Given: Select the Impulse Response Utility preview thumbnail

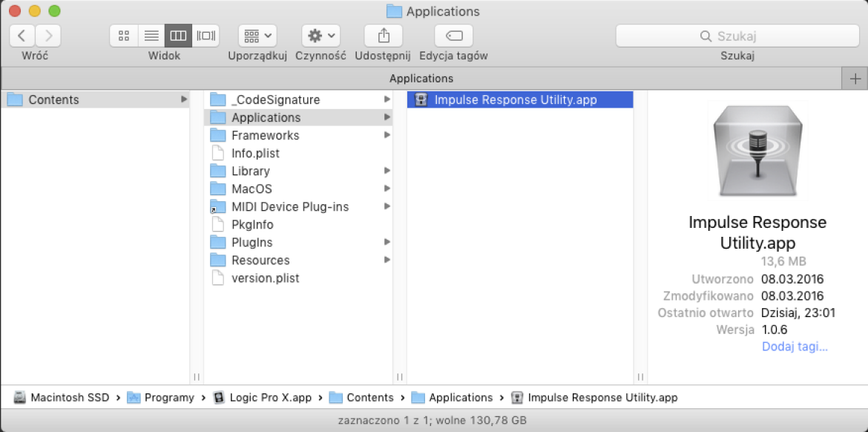Looking at the screenshot, I should click(x=757, y=151).
